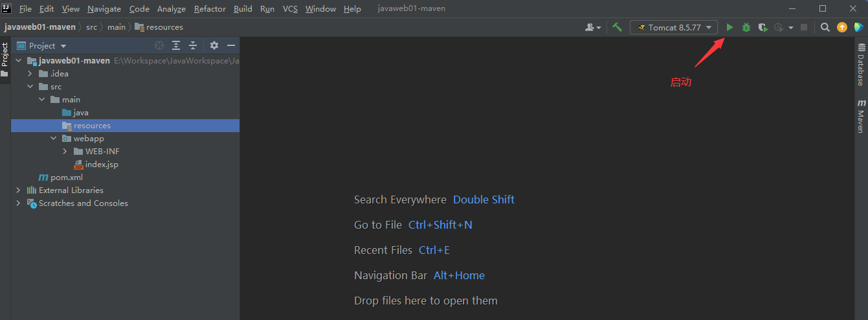
Task: Click the src breadcrumb in navigation bar
Action: tap(91, 27)
